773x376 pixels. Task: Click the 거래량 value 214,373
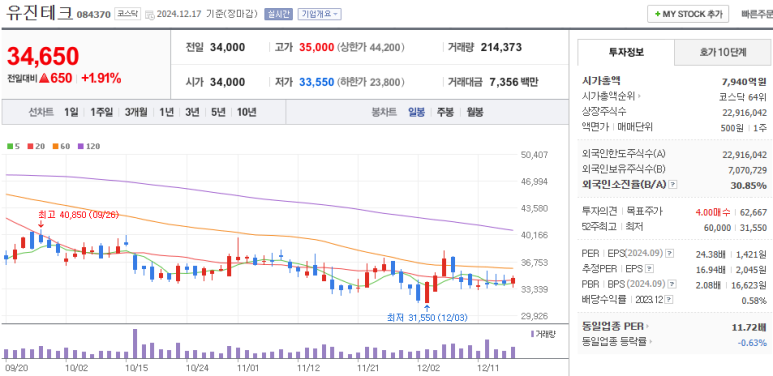click(501, 47)
